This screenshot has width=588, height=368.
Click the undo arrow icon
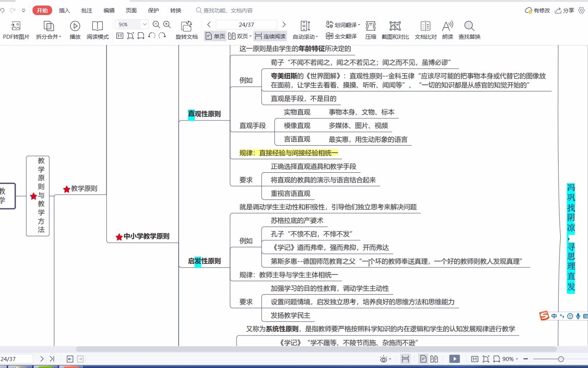tap(2, 10)
